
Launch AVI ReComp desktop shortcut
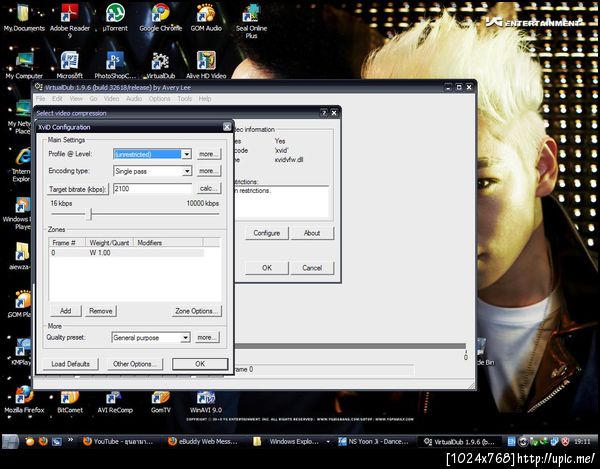pyautogui.click(x=115, y=400)
